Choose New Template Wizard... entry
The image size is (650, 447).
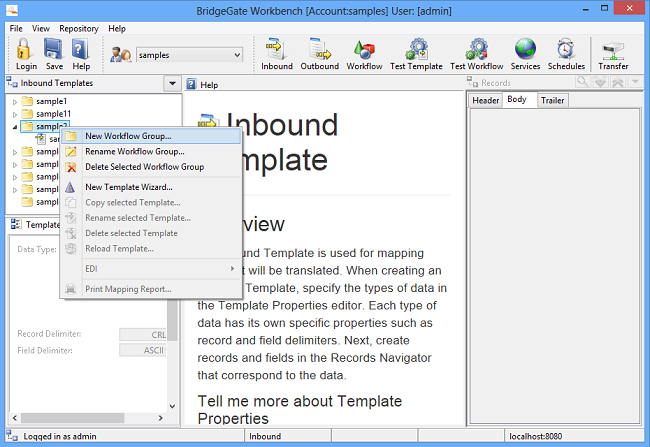coord(151,187)
